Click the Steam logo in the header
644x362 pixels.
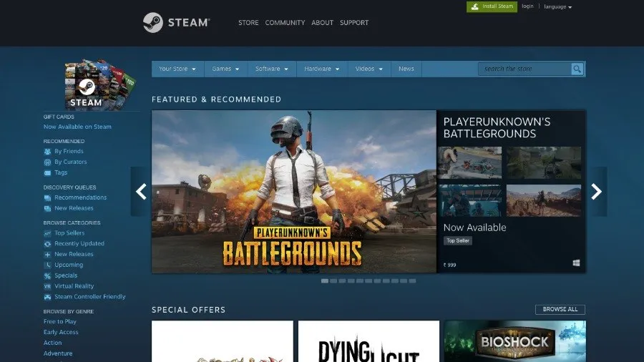176,22
